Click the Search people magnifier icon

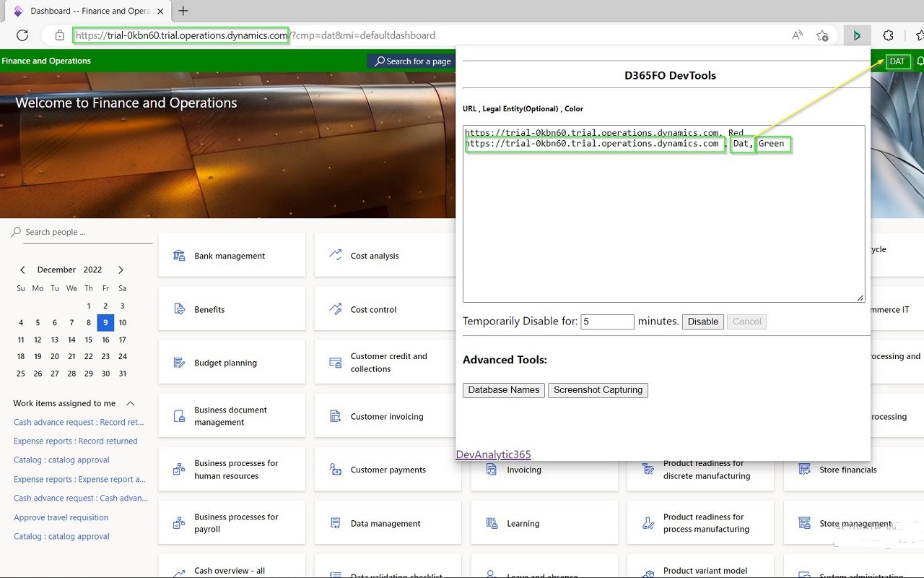(x=14, y=232)
